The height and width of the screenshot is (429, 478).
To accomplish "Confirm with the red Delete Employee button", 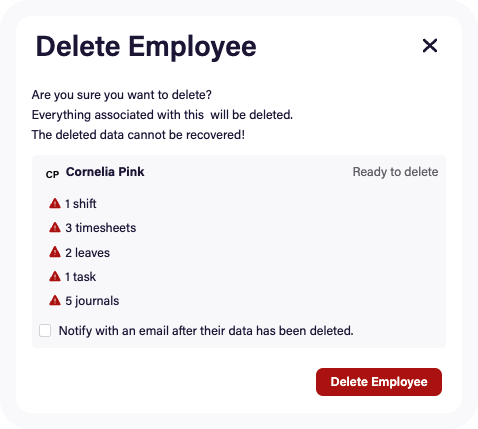I will pos(379,382).
